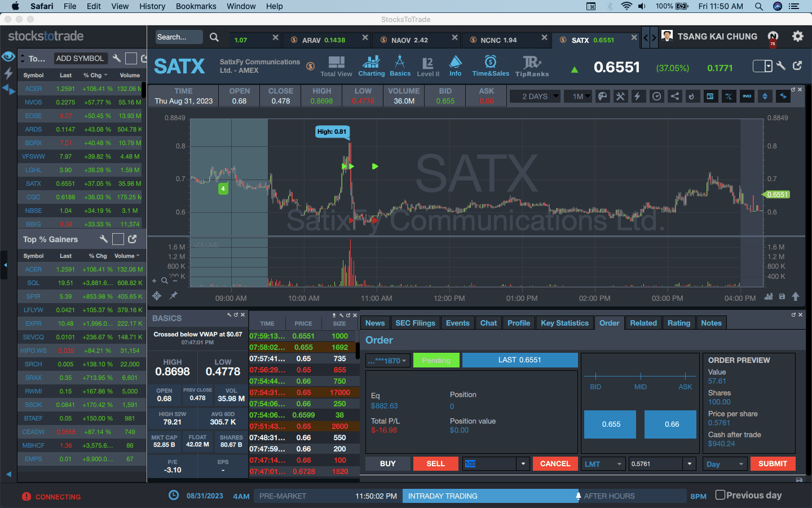Click the chart crosshair tool icon
Screen dimensions: 812x508
click(x=157, y=296)
